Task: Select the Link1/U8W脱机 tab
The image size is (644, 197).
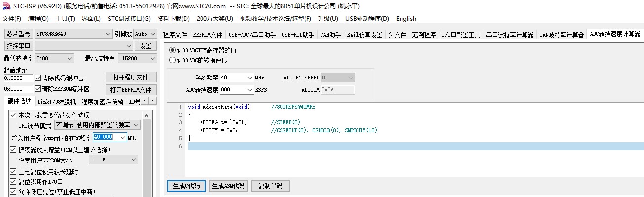Action: (56, 102)
